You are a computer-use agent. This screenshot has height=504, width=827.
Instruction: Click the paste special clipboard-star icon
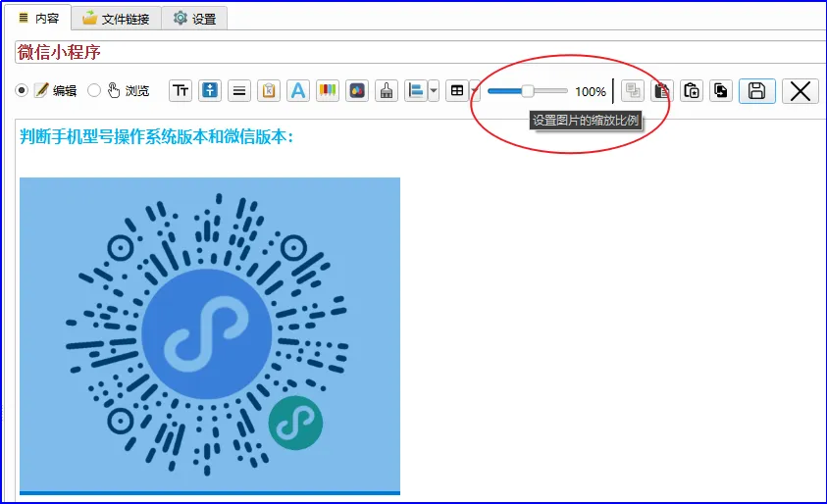click(x=692, y=90)
